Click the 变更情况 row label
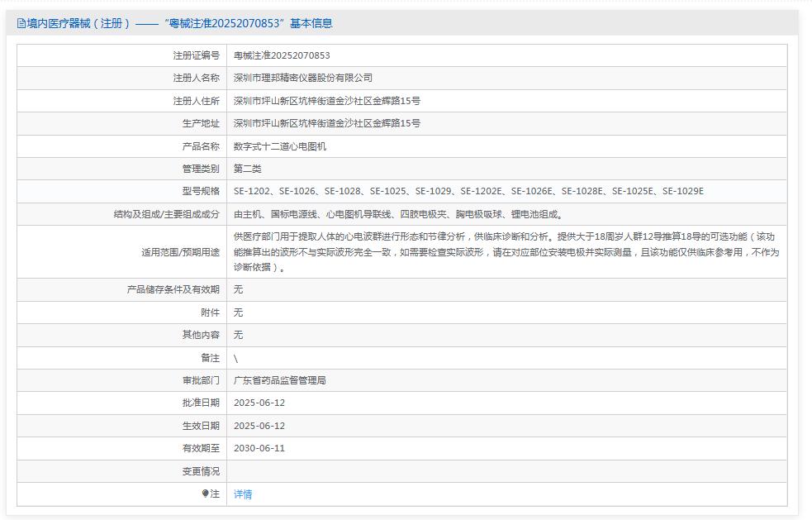Viewport: 812px width, 520px height. [201, 471]
